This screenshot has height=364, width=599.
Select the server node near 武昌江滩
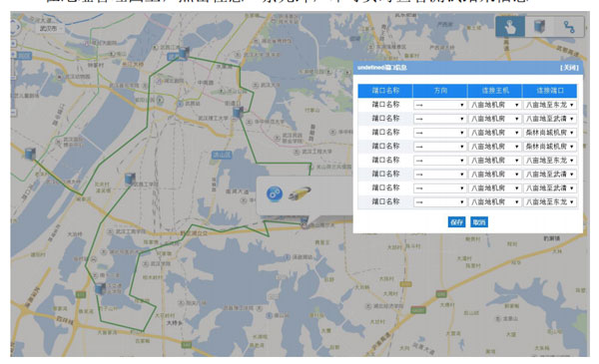pos(184,54)
